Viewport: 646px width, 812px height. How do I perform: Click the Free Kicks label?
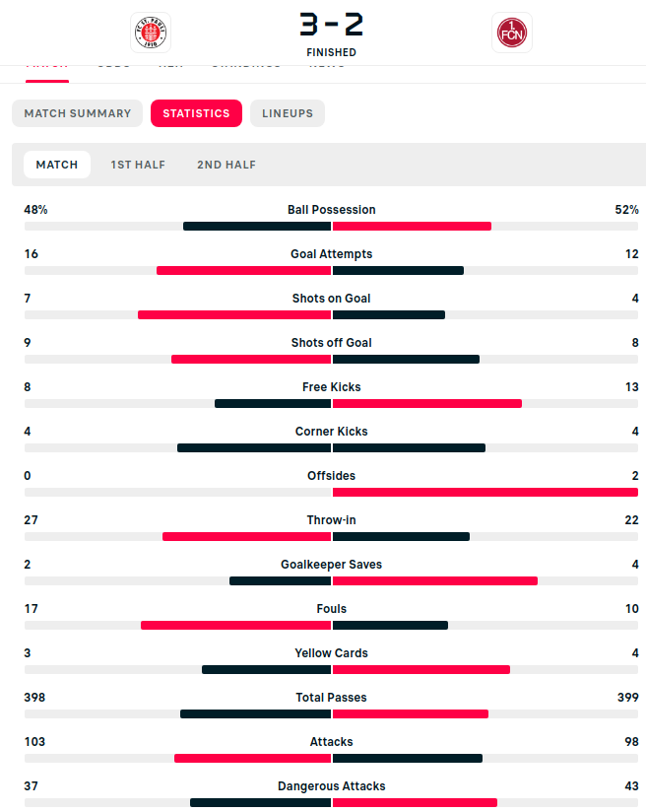[x=331, y=387]
